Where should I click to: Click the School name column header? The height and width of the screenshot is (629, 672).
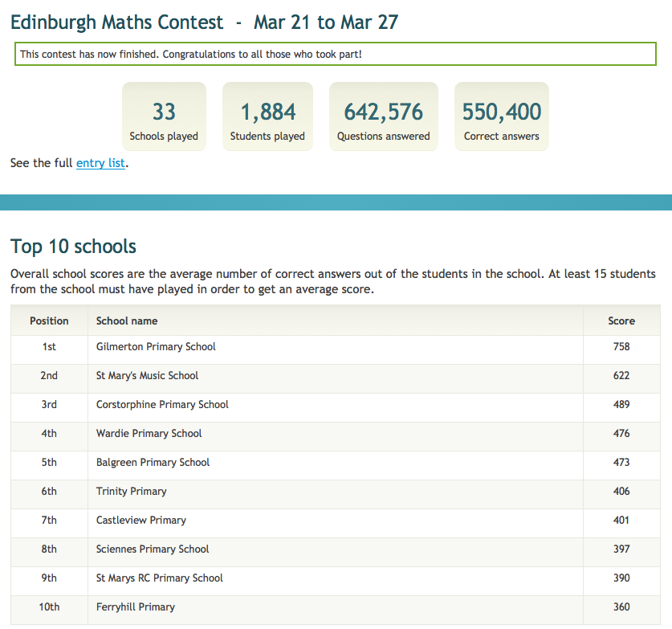[127, 321]
